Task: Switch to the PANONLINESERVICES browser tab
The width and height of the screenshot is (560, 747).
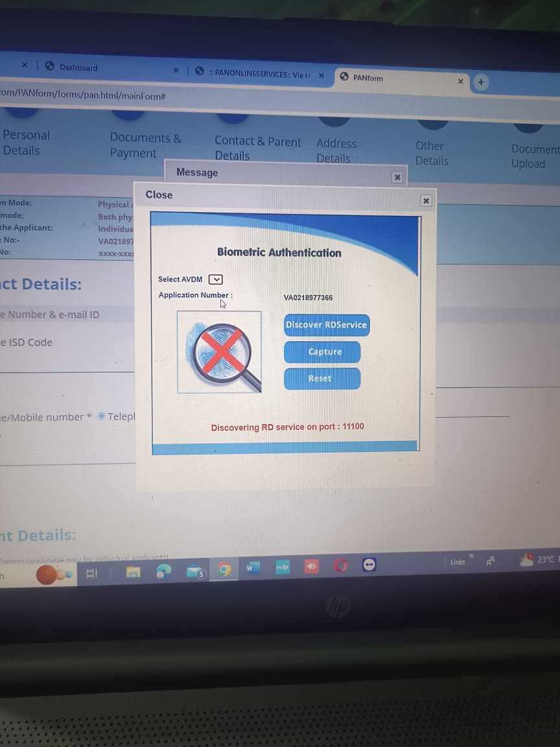Action: pos(259,74)
